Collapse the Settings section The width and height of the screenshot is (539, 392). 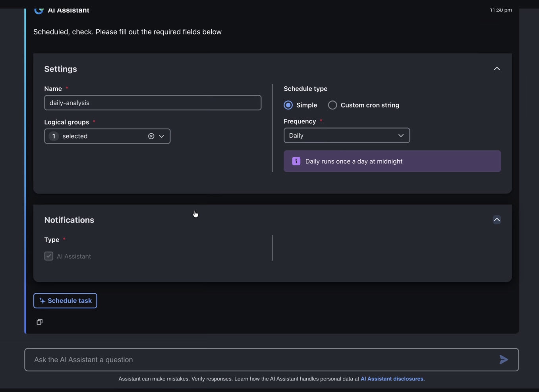click(496, 69)
